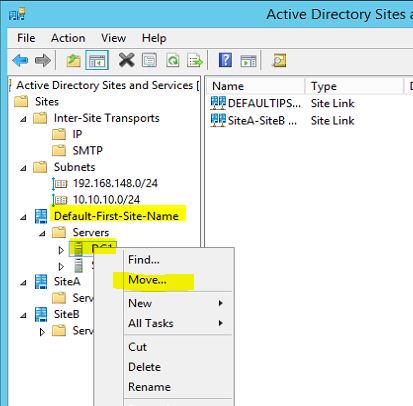
Task: Expand the second server node below DC1
Action: (x=61, y=266)
